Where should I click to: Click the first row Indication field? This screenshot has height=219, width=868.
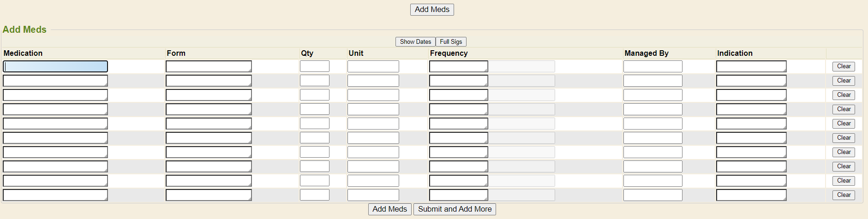click(x=751, y=66)
